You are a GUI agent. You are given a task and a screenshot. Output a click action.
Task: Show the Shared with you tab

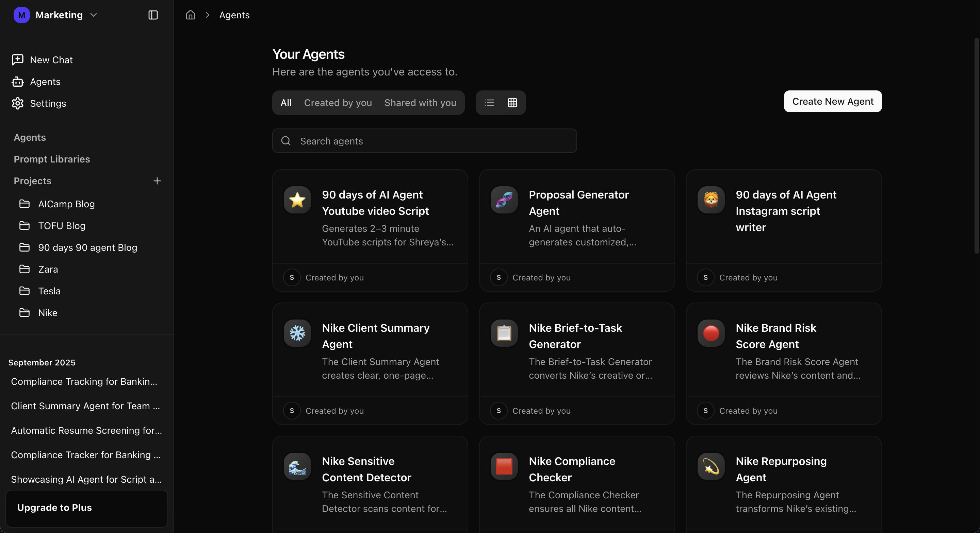click(420, 103)
